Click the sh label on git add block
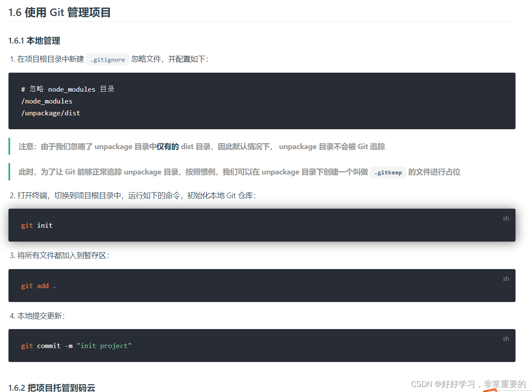 (x=506, y=278)
